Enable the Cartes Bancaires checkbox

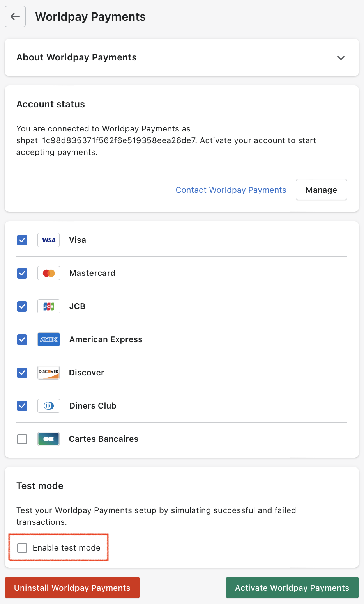[x=22, y=439]
